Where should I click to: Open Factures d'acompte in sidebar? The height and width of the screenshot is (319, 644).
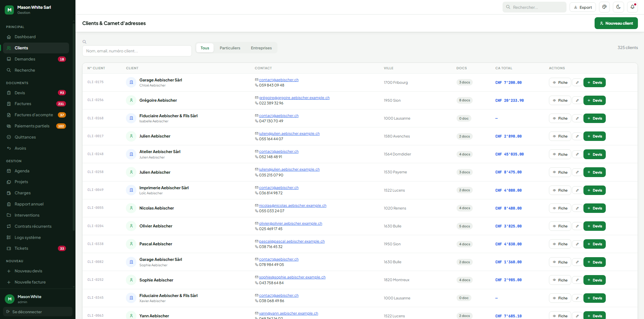tap(36, 115)
